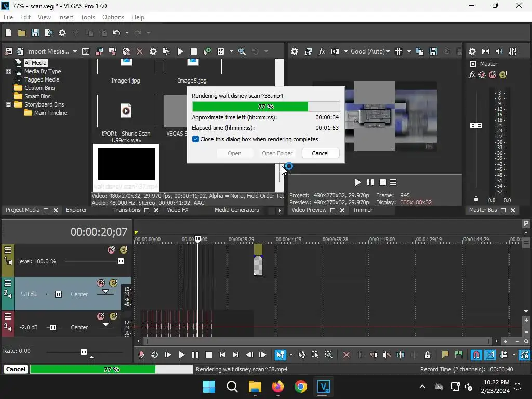Switch to the Video FX tab
This screenshot has height=399, width=532.
[178, 210]
